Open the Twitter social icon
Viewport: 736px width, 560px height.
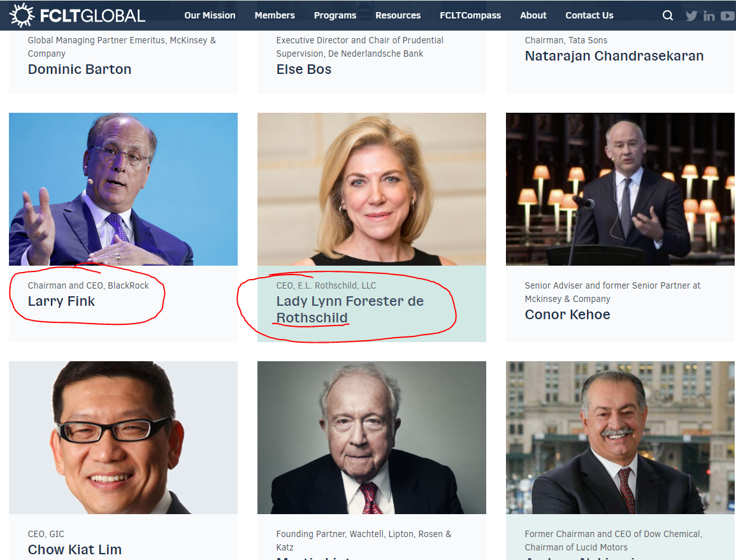coord(691,15)
